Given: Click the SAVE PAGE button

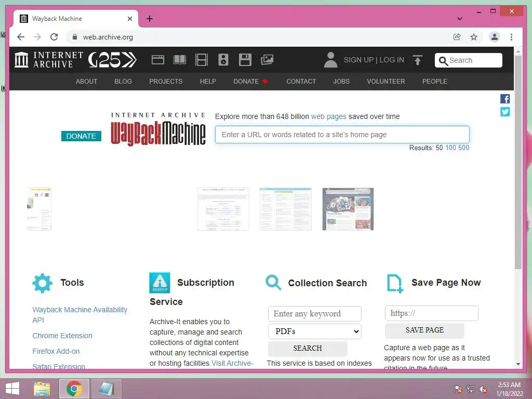Looking at the screenshot, I should (424, 330).
